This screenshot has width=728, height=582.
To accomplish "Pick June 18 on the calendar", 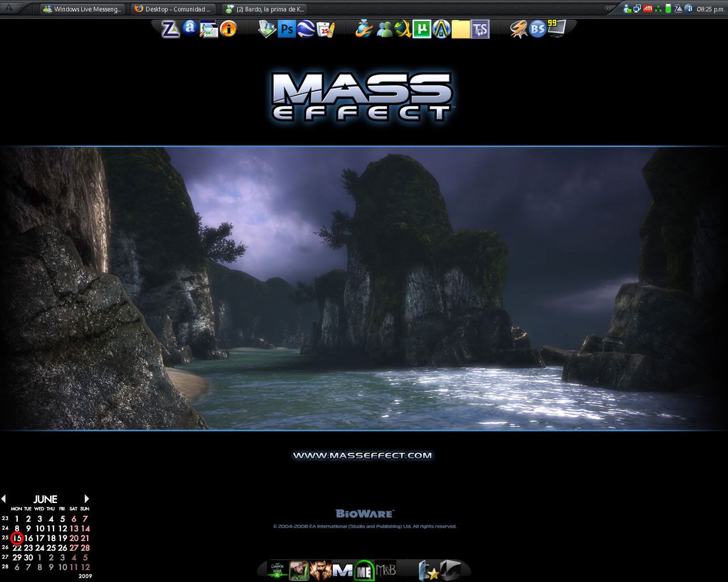I will point(51,538).
